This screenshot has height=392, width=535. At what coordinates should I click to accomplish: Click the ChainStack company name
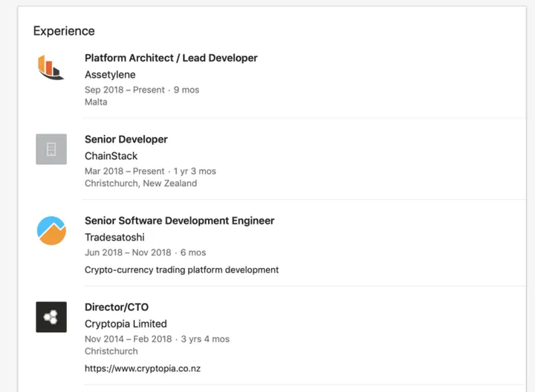point(111,156)
